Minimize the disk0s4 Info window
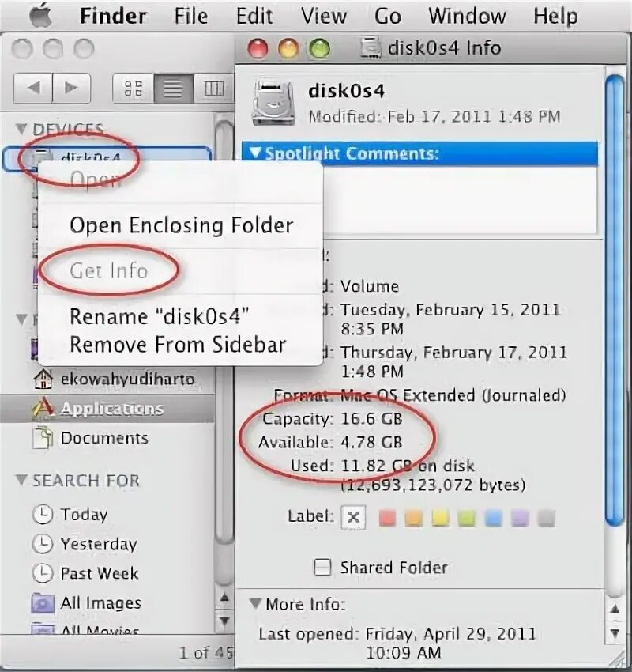The height and width of the screenshot is (672, 632). [288, 48]
